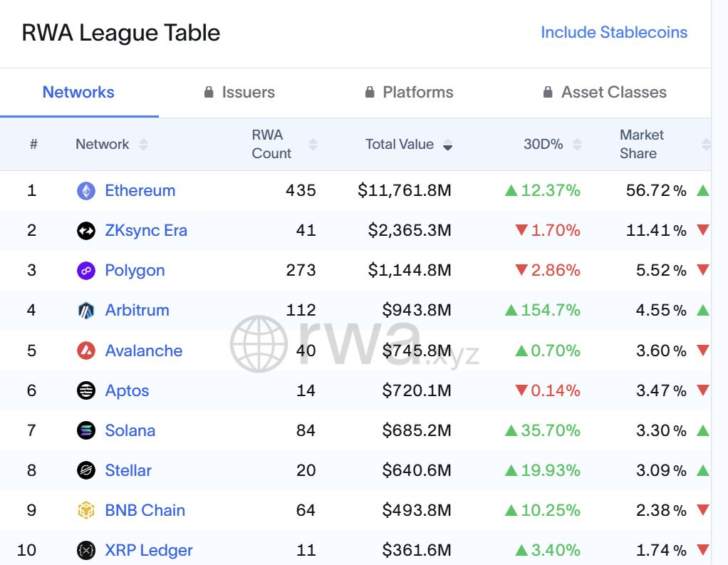The height and width of the screenshot is (565, 728).
Task: Click the lock icon beside Issuers
Action: [208, 92]
